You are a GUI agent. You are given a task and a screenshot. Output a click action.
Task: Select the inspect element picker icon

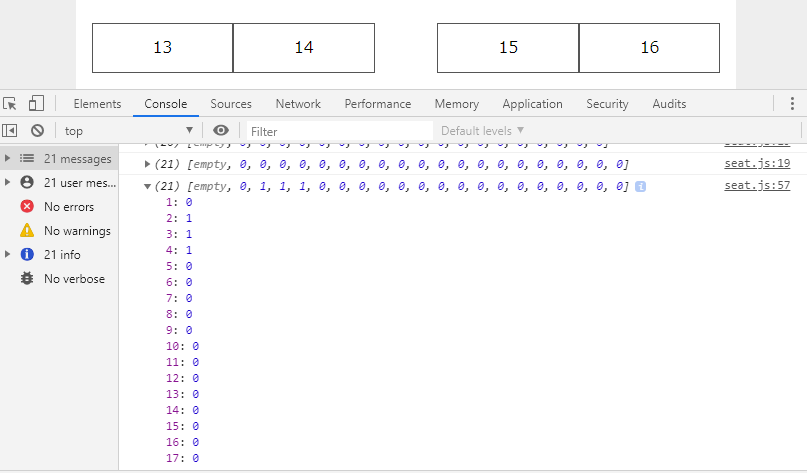(10, 103)
